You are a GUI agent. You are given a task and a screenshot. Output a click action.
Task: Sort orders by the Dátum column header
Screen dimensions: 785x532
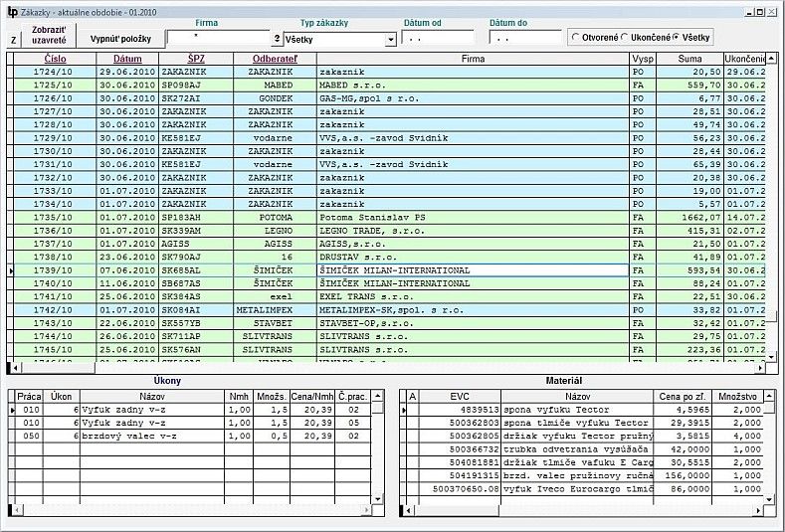coord(127,59)
